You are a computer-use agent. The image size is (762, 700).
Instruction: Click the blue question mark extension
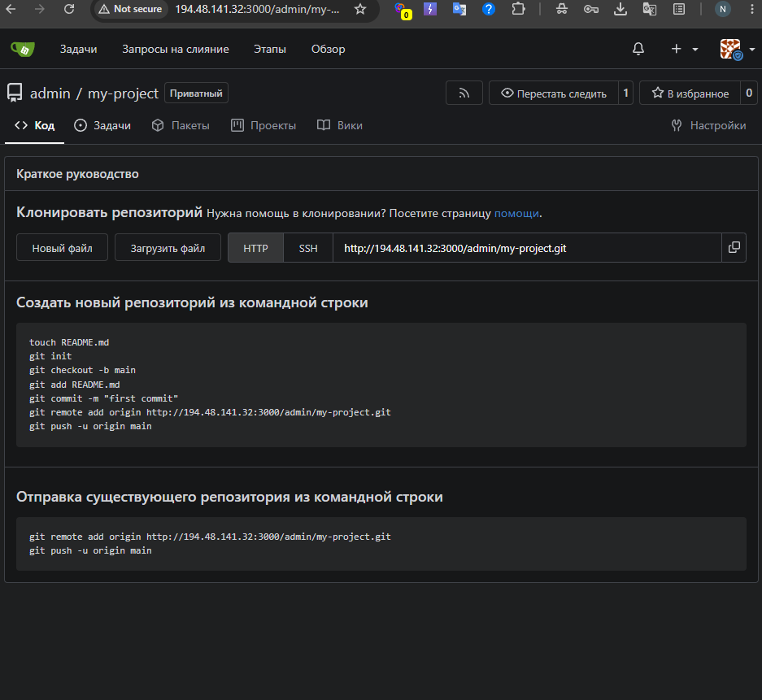(489, 9)
